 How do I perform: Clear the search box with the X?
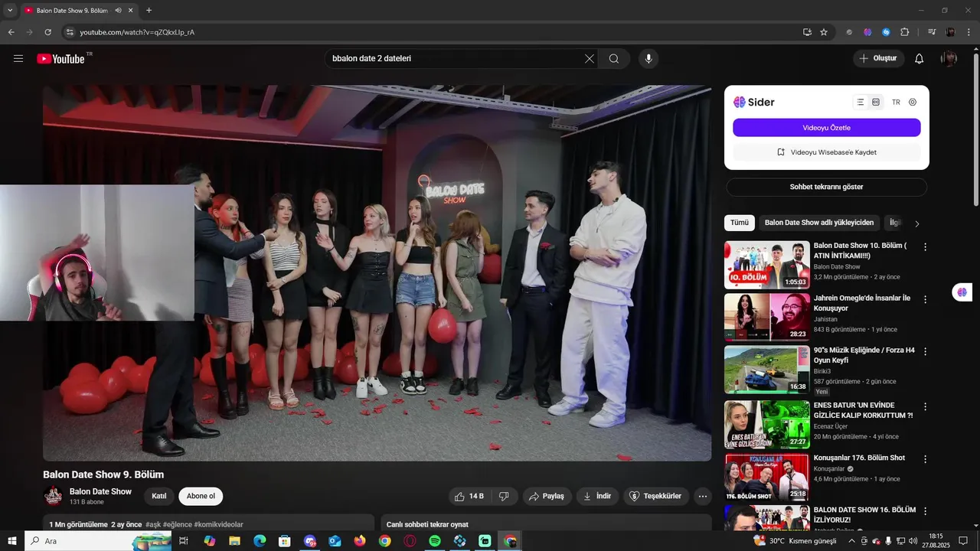(590, 59)
